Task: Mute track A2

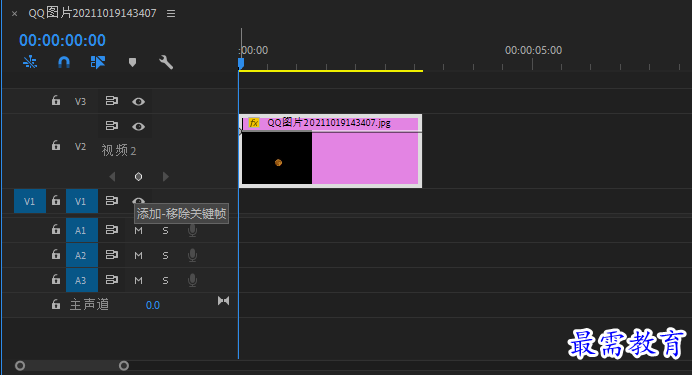Action: tap(138, 255)
